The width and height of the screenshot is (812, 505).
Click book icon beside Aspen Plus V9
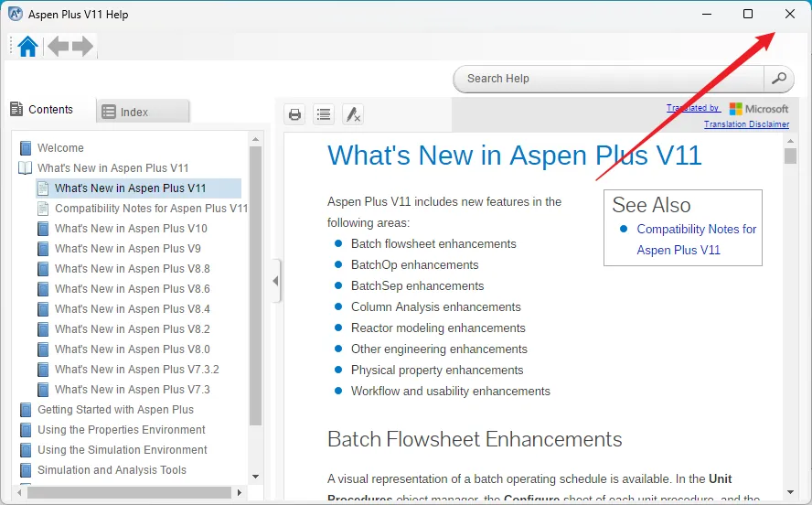[44, 249]
